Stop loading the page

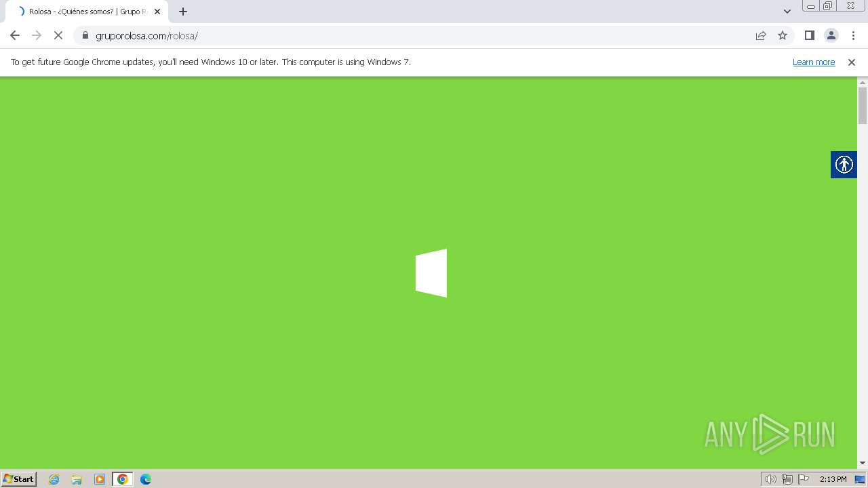58,35
